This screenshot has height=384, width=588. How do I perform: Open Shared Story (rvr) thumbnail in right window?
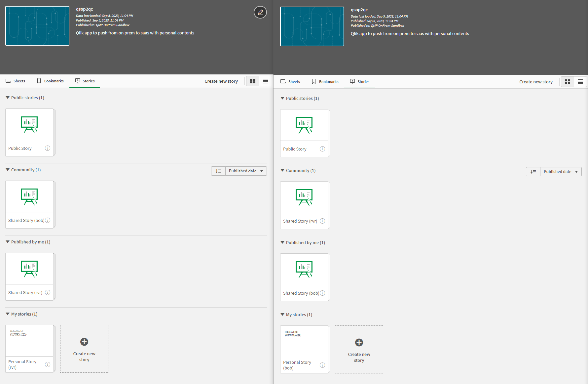coord(304,197)
